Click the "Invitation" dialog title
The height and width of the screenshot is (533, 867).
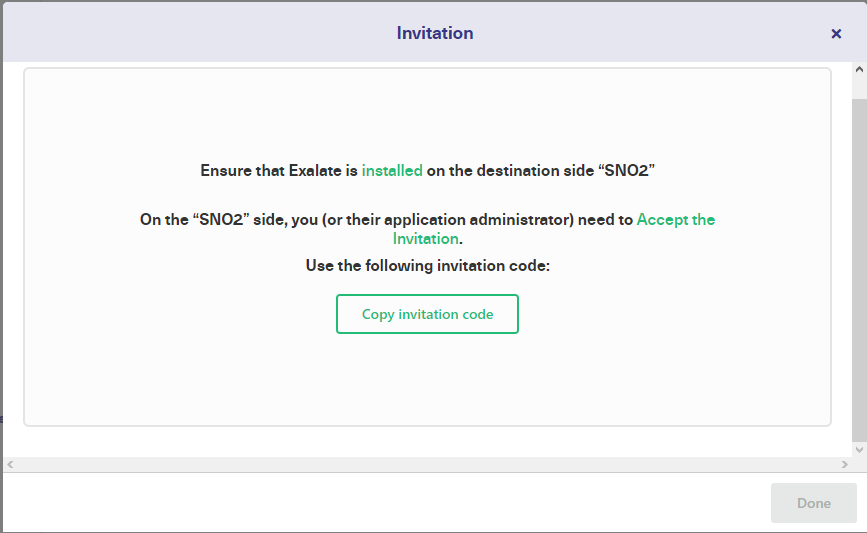pos(435,33)
